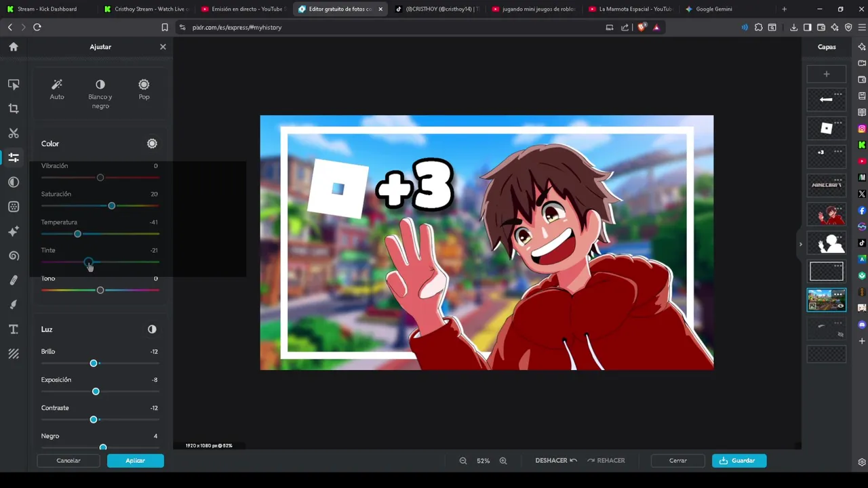This screenshot has width=868, height=488.
Task: Toggle Brave VPN shield icon
Action: tap(848, 27)
